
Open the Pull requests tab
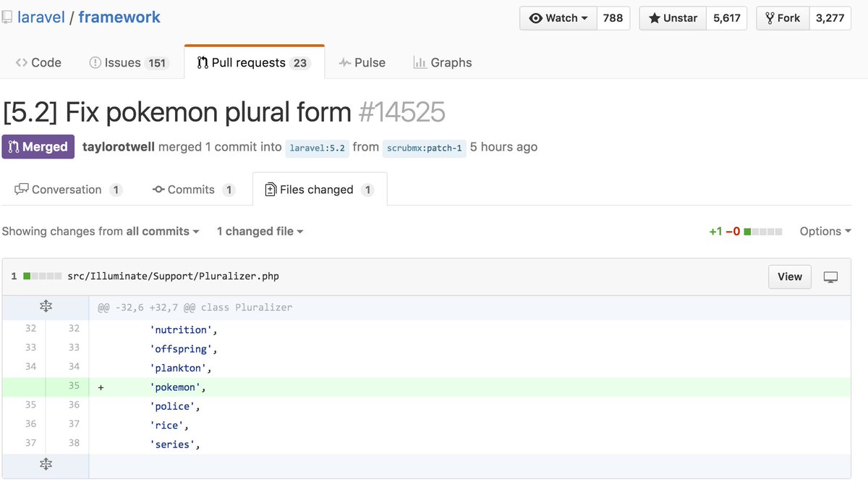tap(254, 63)
